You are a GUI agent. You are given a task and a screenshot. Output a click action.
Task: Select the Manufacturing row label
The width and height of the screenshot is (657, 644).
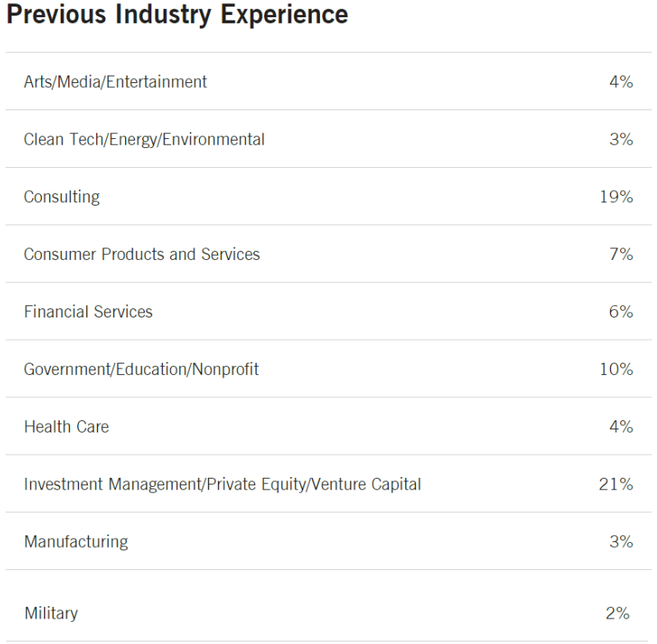click(76, 543)
